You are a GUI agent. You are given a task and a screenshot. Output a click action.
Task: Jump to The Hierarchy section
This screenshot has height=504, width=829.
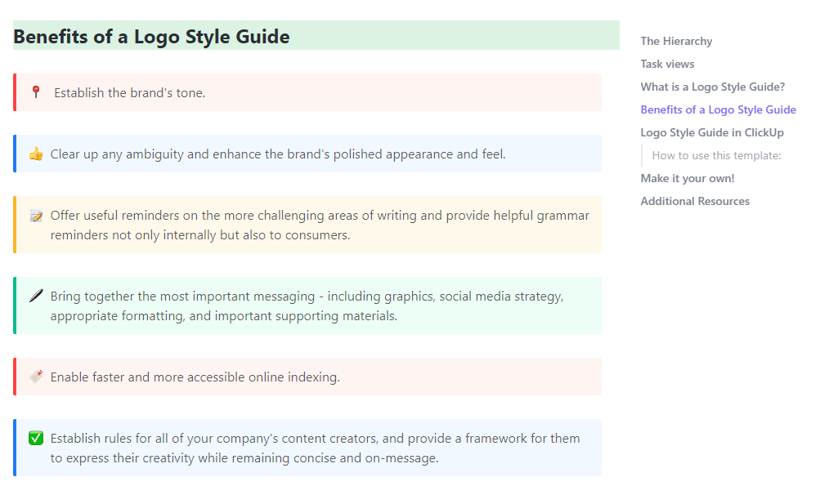tap(676, 41)
